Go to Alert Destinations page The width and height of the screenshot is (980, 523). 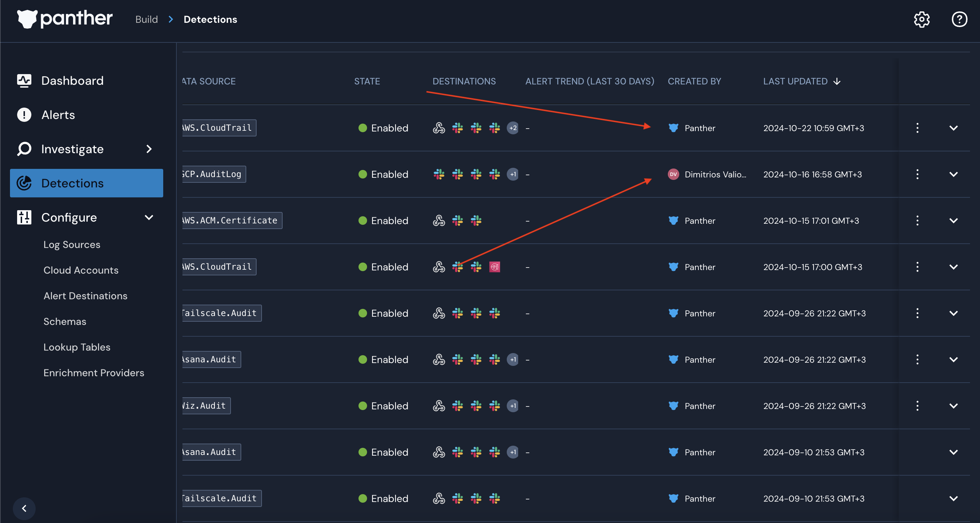85,296
